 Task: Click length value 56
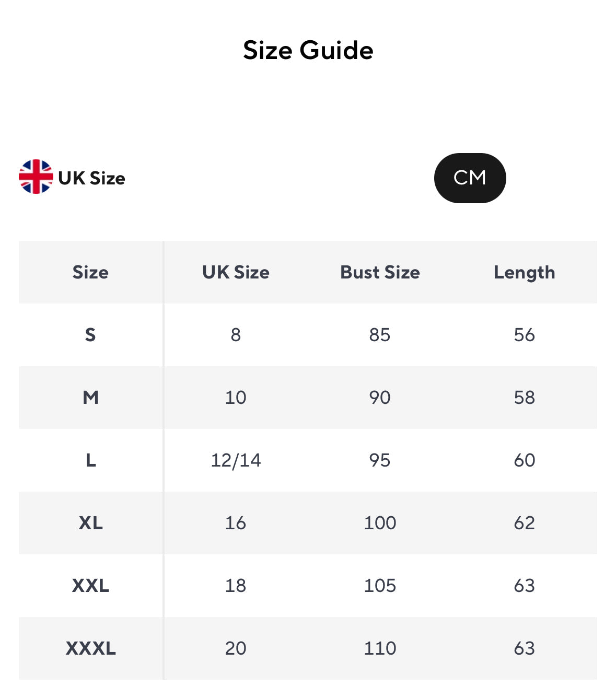[x=524, y=334]
